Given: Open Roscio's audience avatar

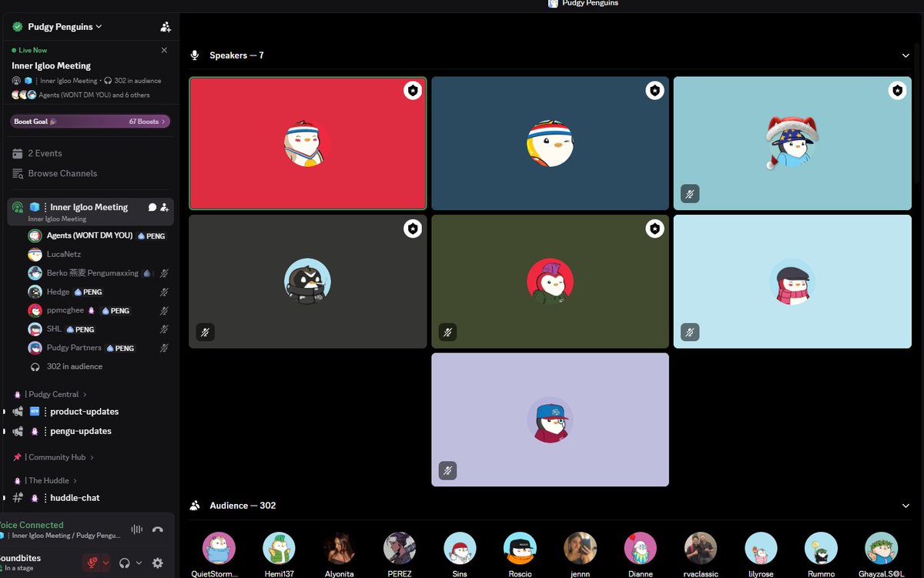Looking at the screenshot, I should [520, 548].
